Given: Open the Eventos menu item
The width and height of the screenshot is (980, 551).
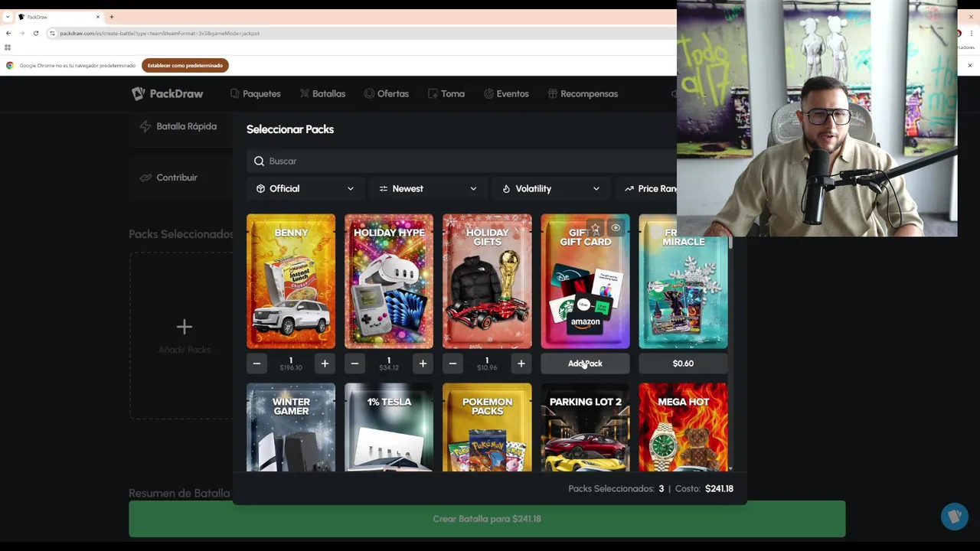Looking at the screenshot, I should click(506, 93).
